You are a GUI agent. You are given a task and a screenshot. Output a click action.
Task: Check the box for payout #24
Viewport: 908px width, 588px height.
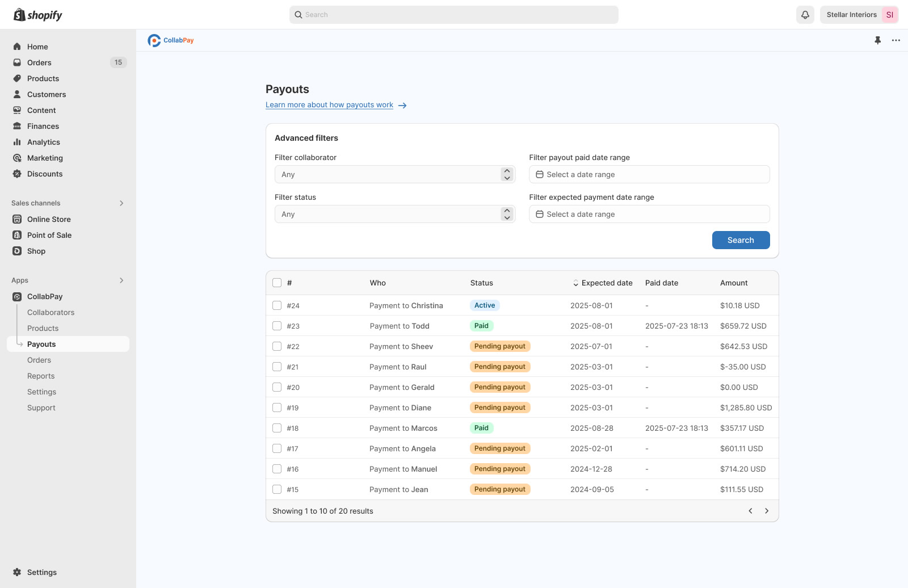277,305
